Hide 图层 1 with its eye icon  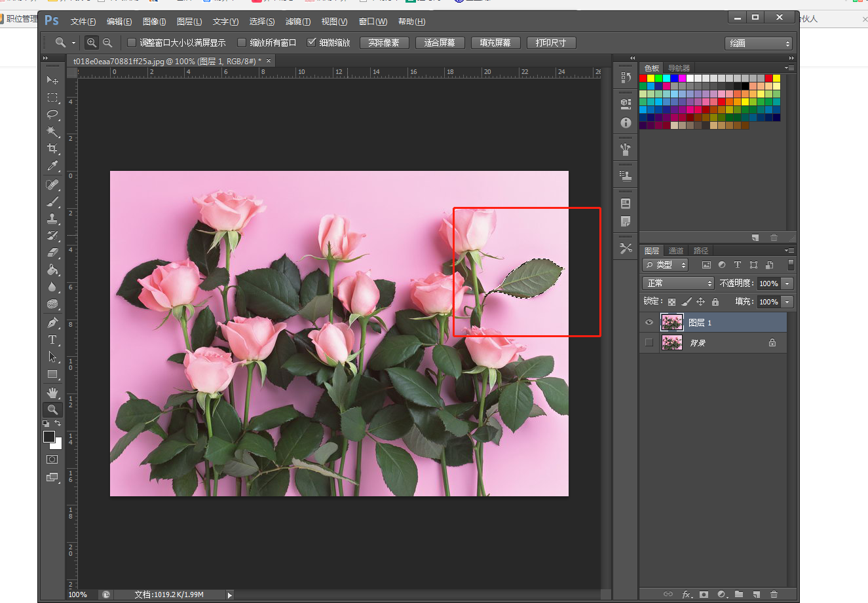point(649,322)
